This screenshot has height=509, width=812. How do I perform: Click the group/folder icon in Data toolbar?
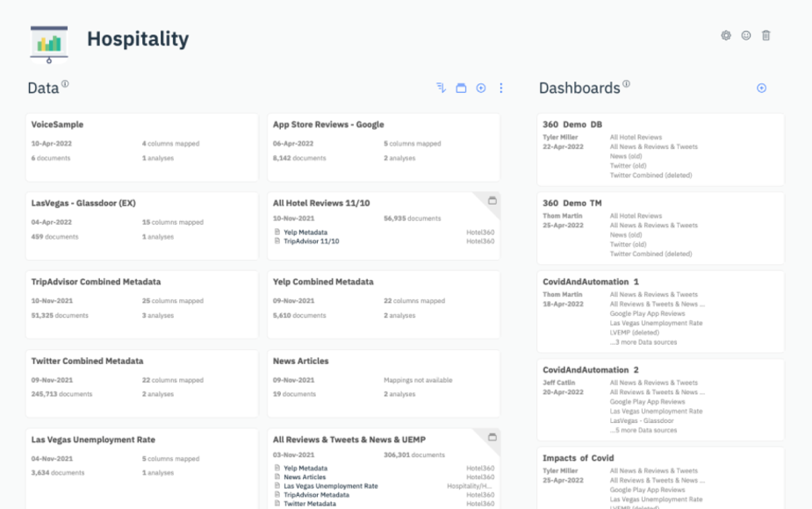coord(461,88)
